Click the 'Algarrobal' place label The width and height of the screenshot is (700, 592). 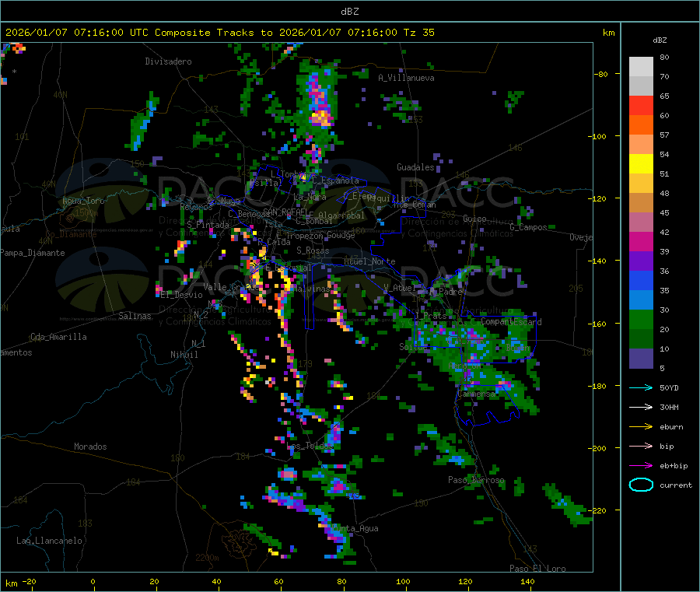(341, 215)
